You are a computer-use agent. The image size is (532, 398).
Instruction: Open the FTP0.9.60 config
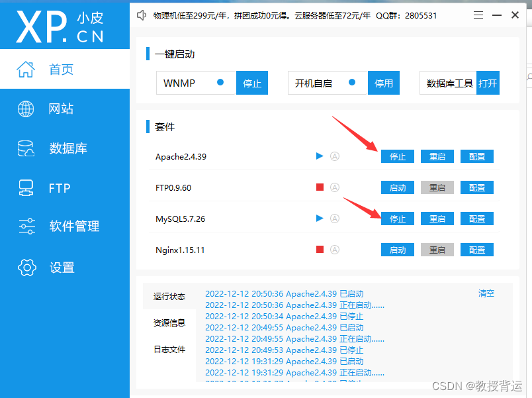pyautogui.click(x=477, y=187)
